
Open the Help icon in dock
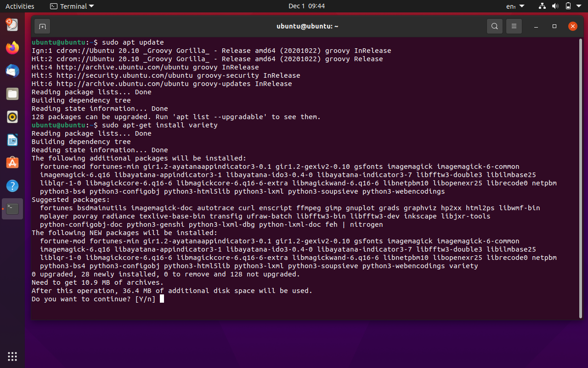click(12, 186)
